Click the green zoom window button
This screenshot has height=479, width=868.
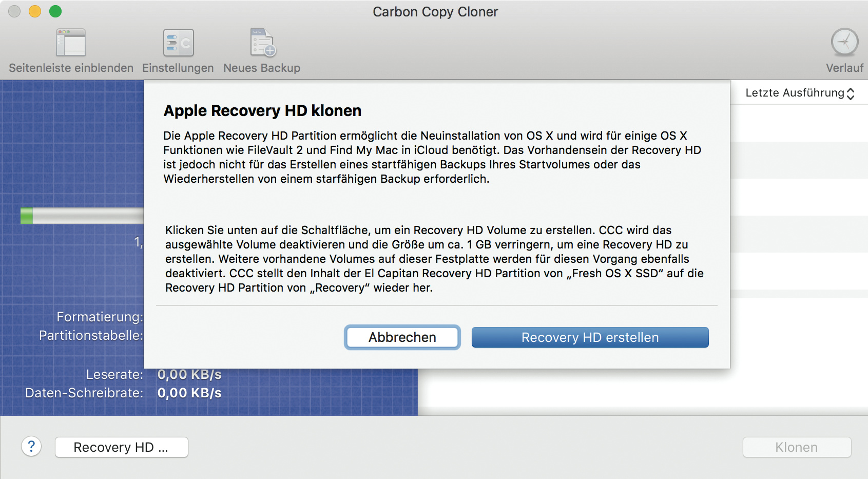[x=55, y=11]
